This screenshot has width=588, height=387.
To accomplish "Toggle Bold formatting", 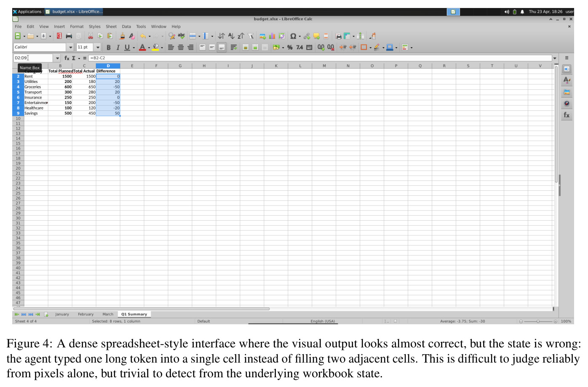I will click(108, 48).
